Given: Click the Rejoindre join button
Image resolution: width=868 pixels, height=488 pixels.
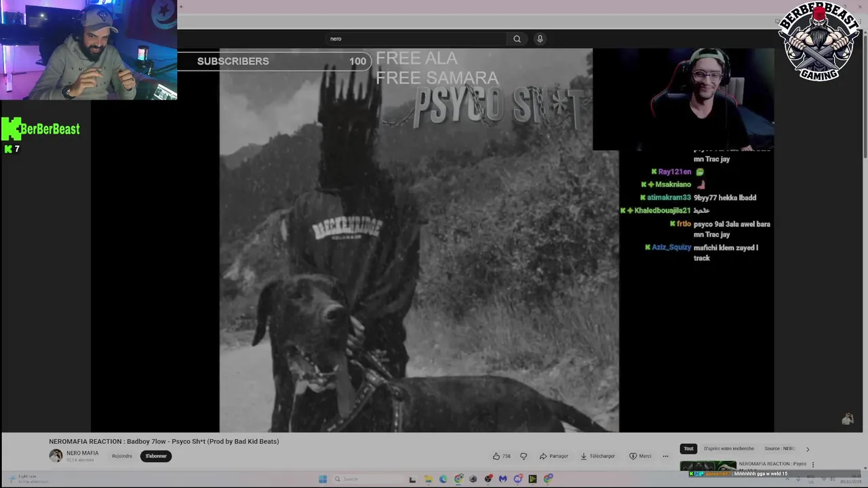Looking at the screenshot, I should tap(122, 456).
